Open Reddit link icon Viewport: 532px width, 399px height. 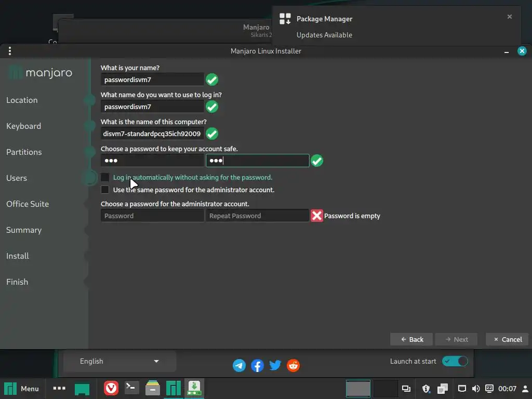pyautogui.click(x=293, y=365)
